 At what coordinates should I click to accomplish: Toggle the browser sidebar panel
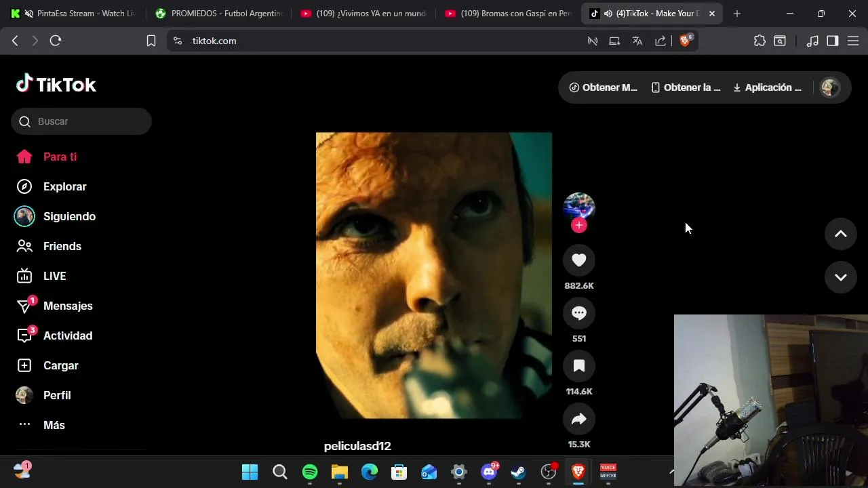833,41
